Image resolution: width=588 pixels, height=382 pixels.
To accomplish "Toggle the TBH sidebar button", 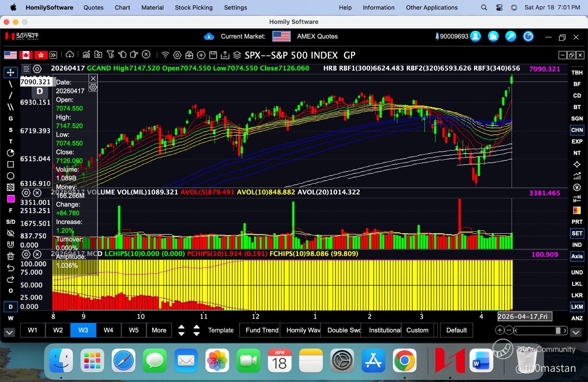I will click(x=577, y=73).
